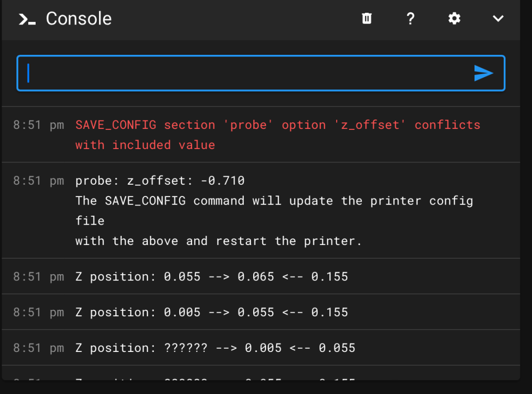Click timestamp of the 0.055 --> 0.065 entry
Image resolution: width=532 pixels, height=394 pixels.
pos(38,277)
